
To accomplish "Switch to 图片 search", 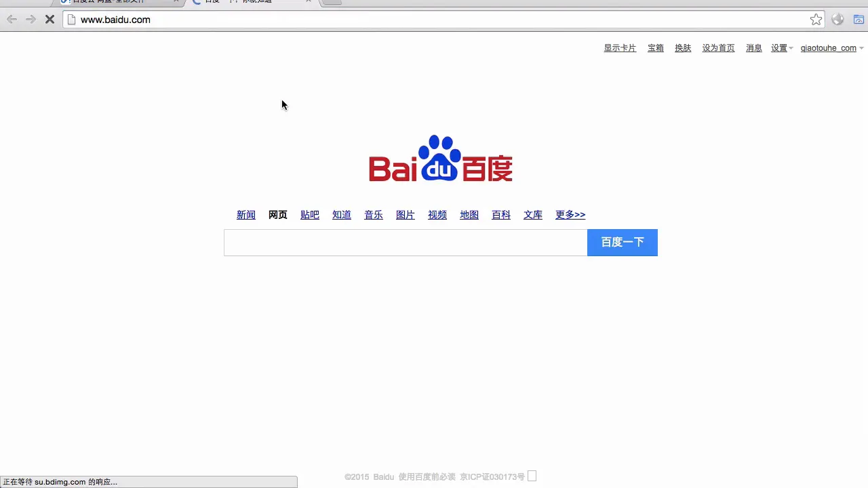I will coord(406,215).
